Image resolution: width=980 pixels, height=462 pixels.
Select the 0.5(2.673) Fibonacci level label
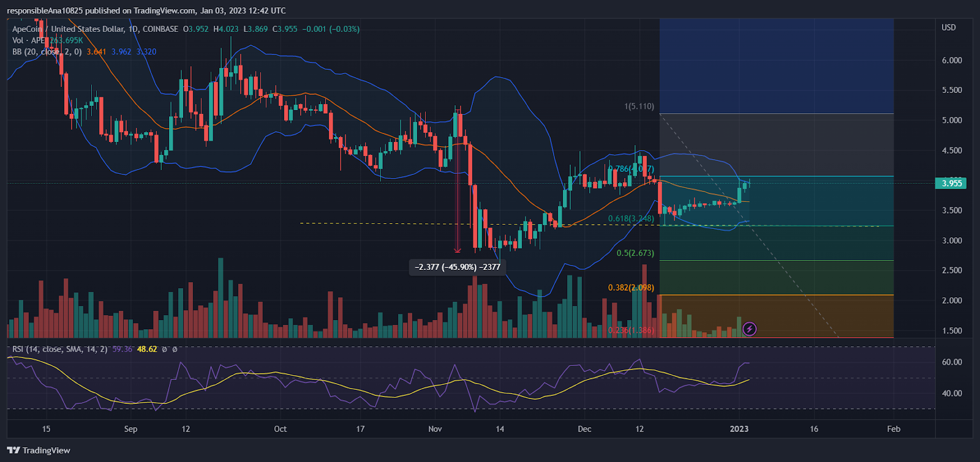tap(635, 253)
